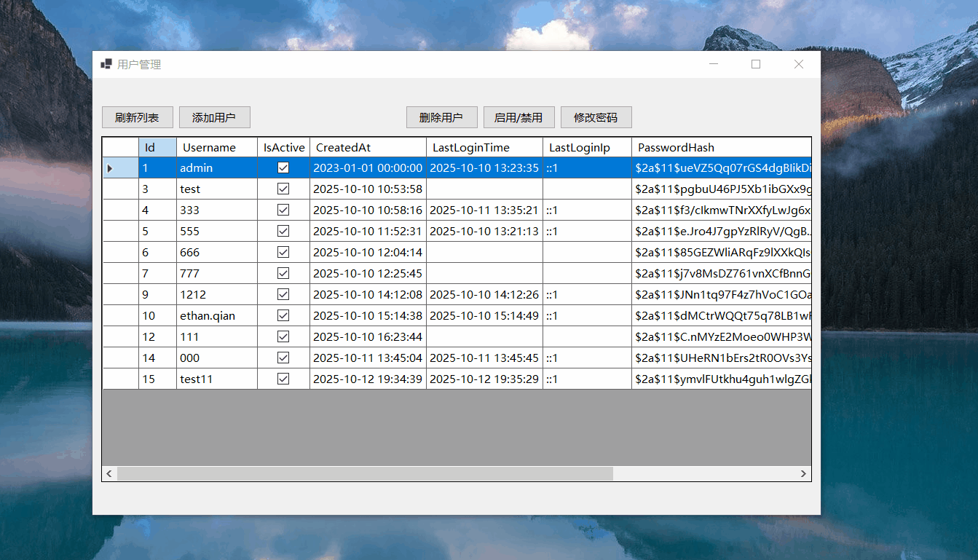Select username cell 555

(217, 231)
